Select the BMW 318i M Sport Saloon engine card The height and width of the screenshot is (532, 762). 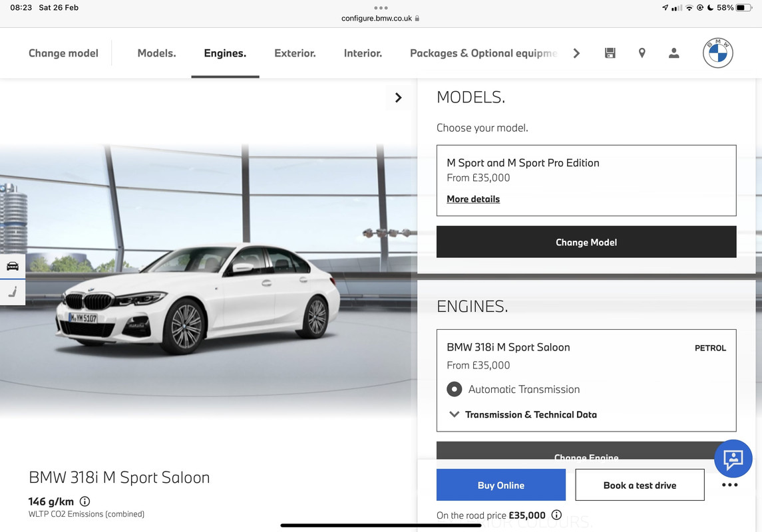pyautogui.click(x=586, y=380)
